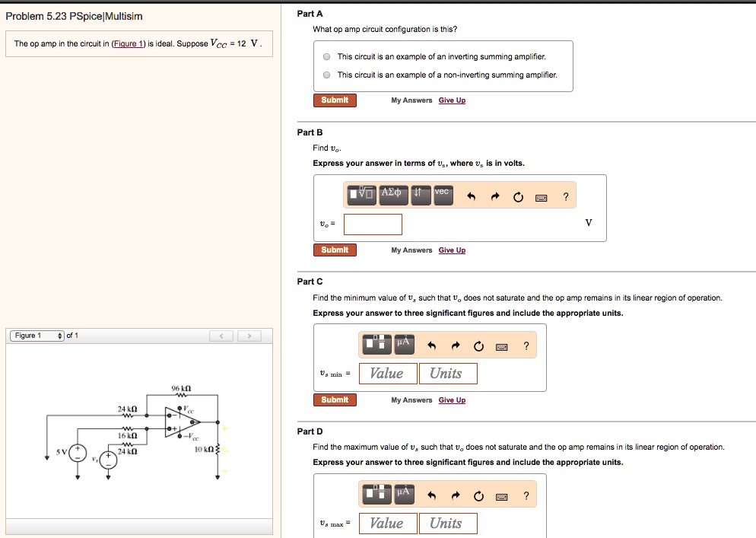Select the vec vector notation icon
The height and width of the screenshot is (538, 756).
point(441,195)
